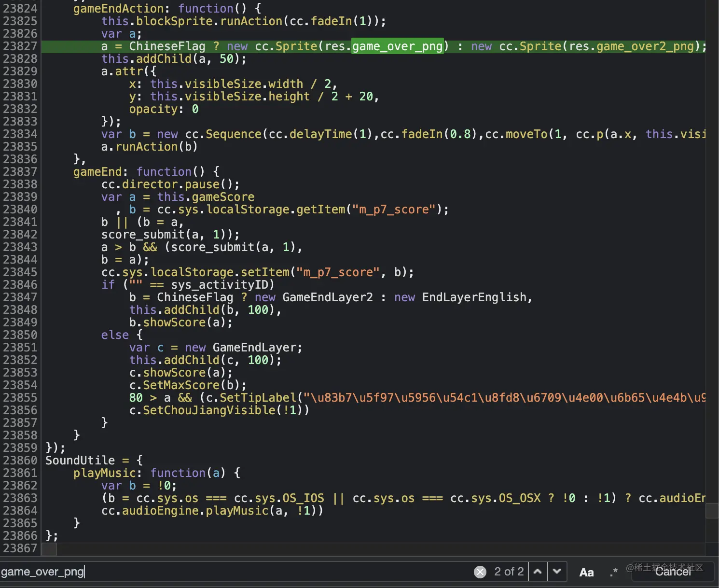Click blockSprite on line 23825
Viewport: 719px width, 588px height.
coord(175,21)
